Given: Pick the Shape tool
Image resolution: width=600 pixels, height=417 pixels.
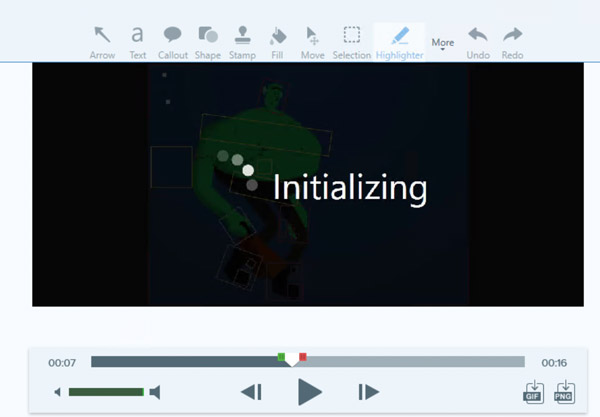Looking at the screenshot, I should (x=208, y=43).
